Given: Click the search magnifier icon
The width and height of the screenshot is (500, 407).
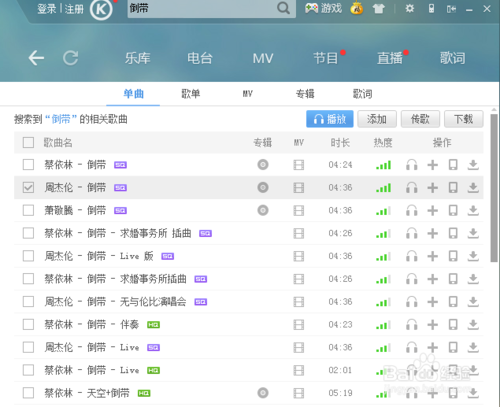Looking at the screenshot, I should click(x=283, y=8).
